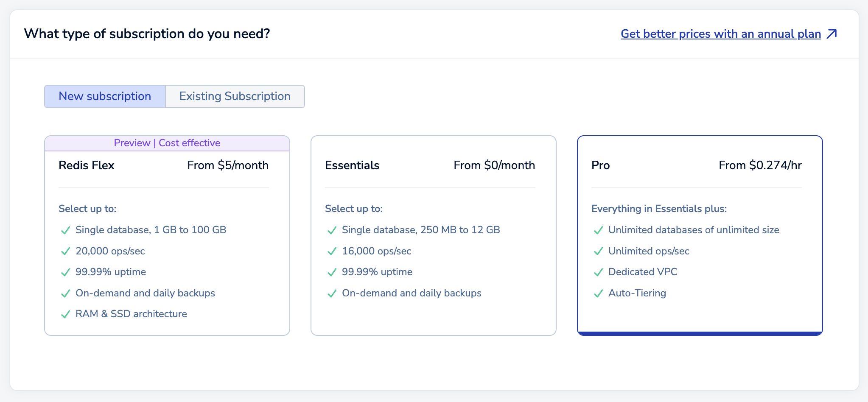
Task: Click Unlimited ops/sec feature text
Action: [x=649, y=251]
